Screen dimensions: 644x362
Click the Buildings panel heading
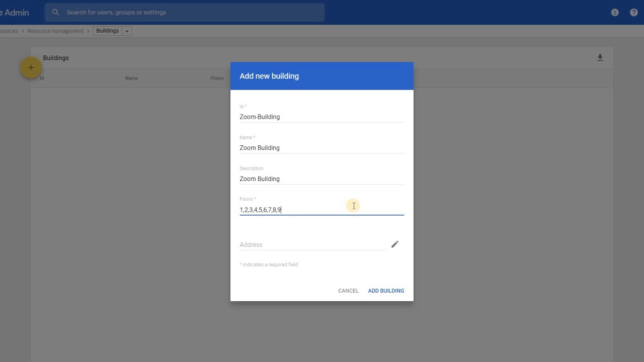56,58
